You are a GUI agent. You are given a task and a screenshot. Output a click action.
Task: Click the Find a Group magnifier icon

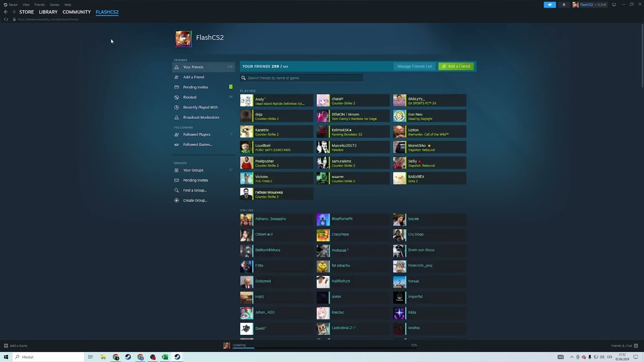click(x=176, y=190)
